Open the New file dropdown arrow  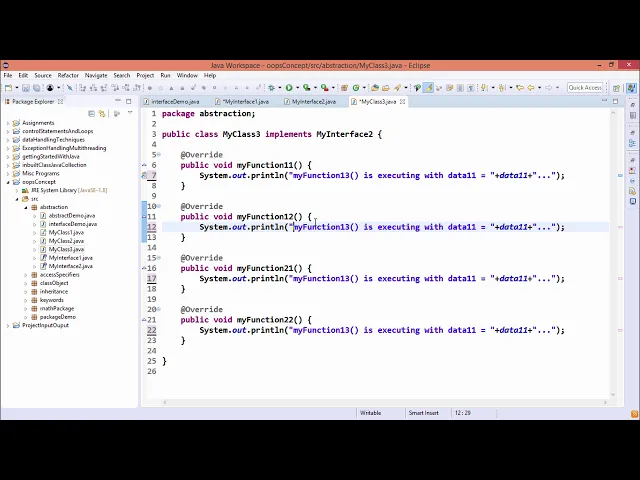coord(17,88)
